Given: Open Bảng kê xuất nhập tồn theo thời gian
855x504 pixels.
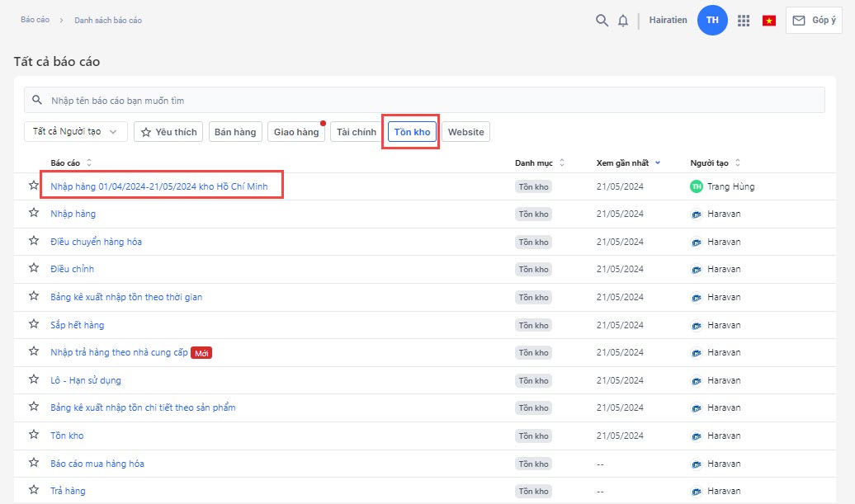Looking at the screenshot, I should pos(126,297).
